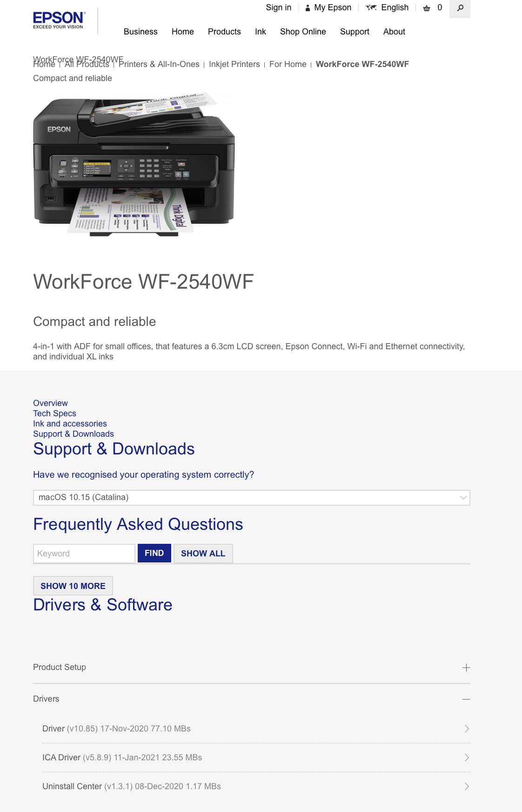
Task: Focus the FAQ Keyword field
Action: tap(84, 554)
